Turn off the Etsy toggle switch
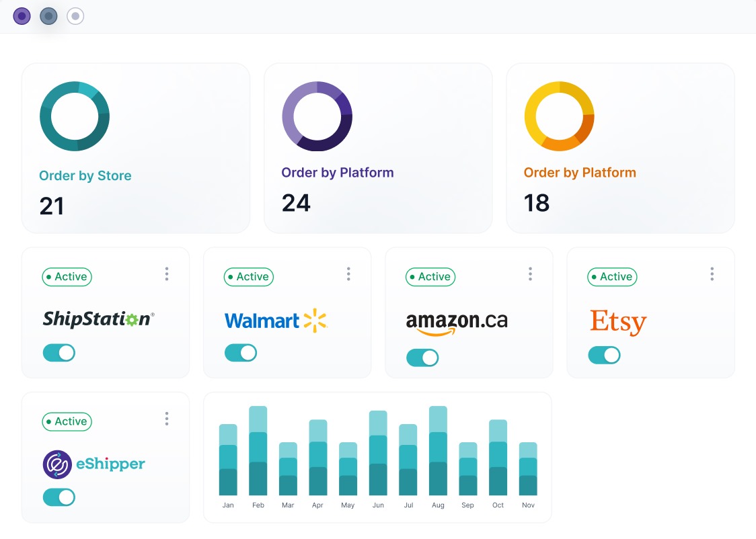The width and height of the screenshot is (756, 539). (604, 355)
